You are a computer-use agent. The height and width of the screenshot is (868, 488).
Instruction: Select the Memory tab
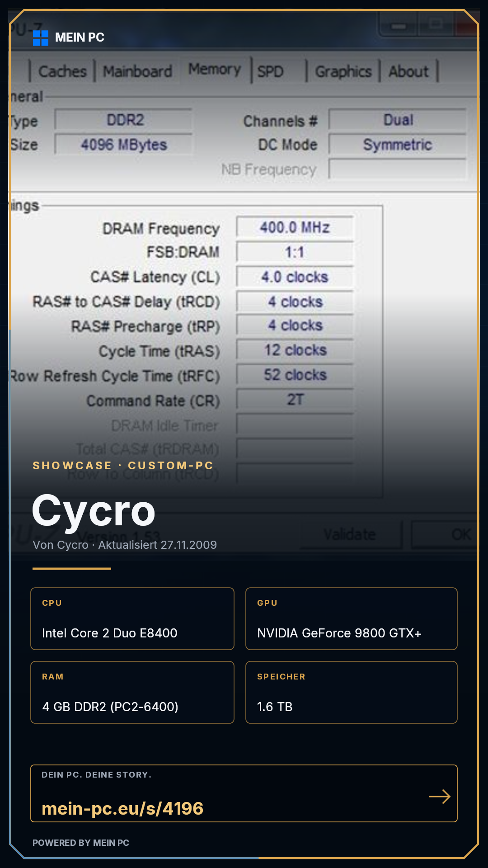click(215, 69)
